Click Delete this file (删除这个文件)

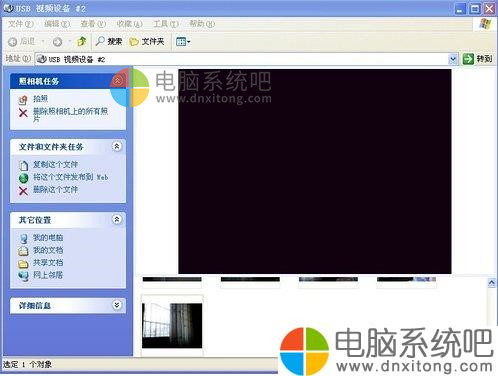coord(55,190)
